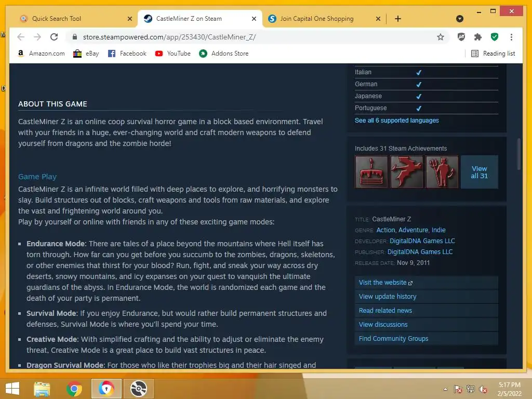Image resolution: width=532 pixels, height=399 pixels.
Task: Click Find Community Groups
Action: click(426, 339)
